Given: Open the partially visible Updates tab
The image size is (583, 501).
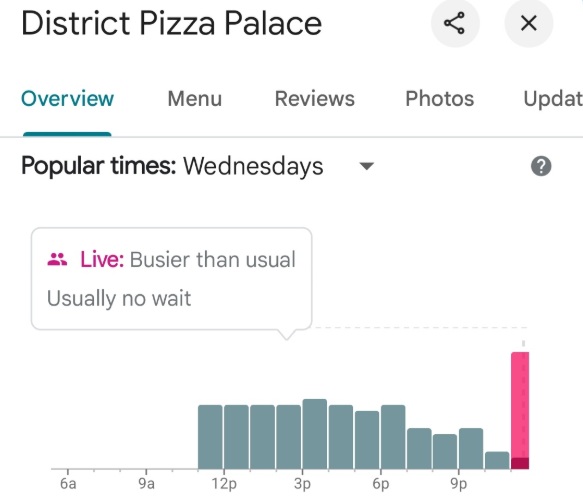Looking at the screenshot, I should pyautogui.click(x=553, y=99).
